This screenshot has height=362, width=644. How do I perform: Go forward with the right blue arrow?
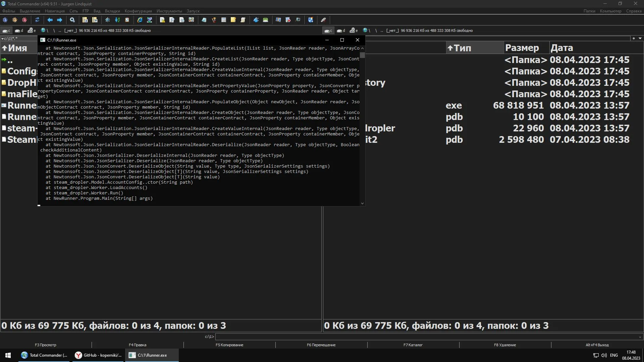(x=60, y=20)
